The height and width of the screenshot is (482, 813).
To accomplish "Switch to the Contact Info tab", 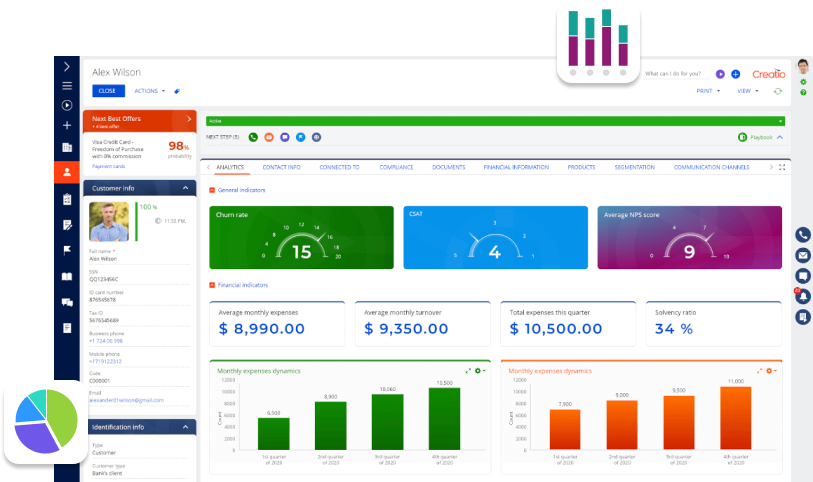I will (x=282, y=167).
